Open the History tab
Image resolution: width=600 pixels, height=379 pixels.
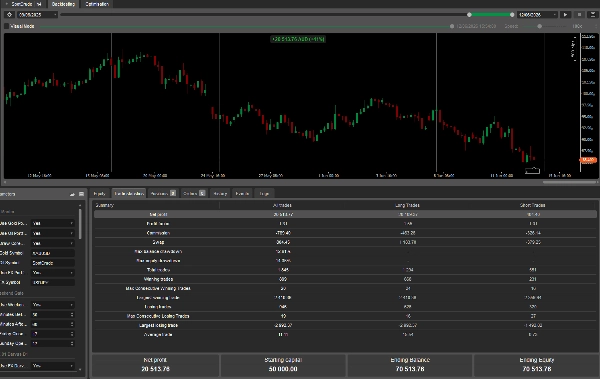pos(220,193)
